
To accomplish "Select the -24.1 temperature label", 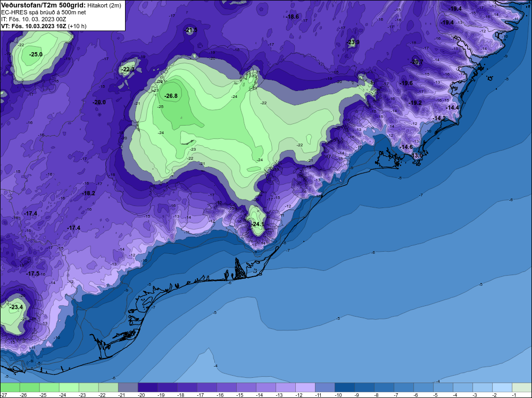I will tap(257, 225).
